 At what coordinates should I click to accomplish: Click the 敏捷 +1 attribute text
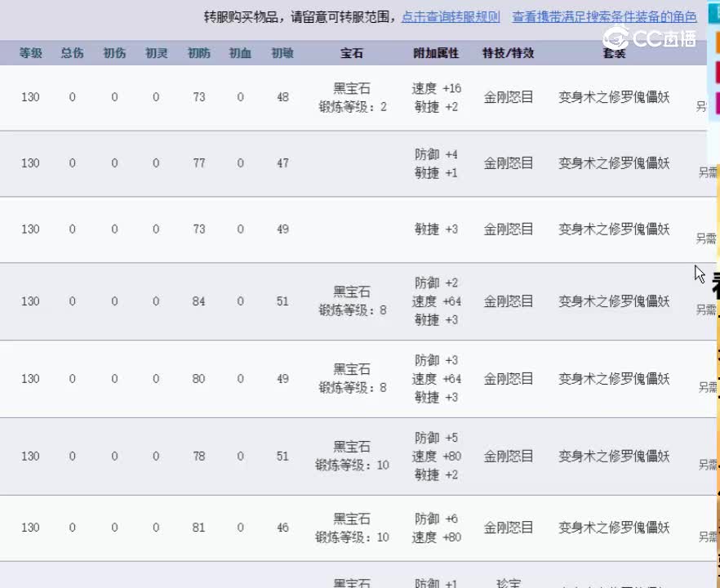coord(436,173)
